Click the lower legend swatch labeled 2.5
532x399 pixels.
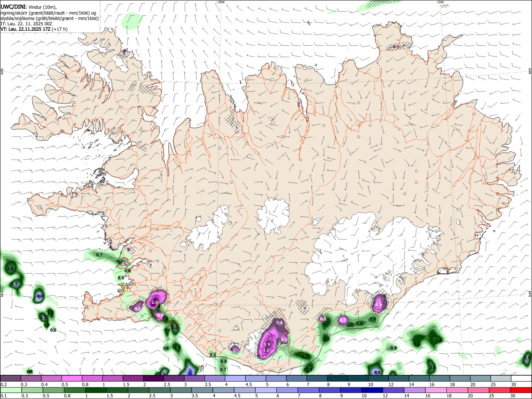[x=160, y=390]
